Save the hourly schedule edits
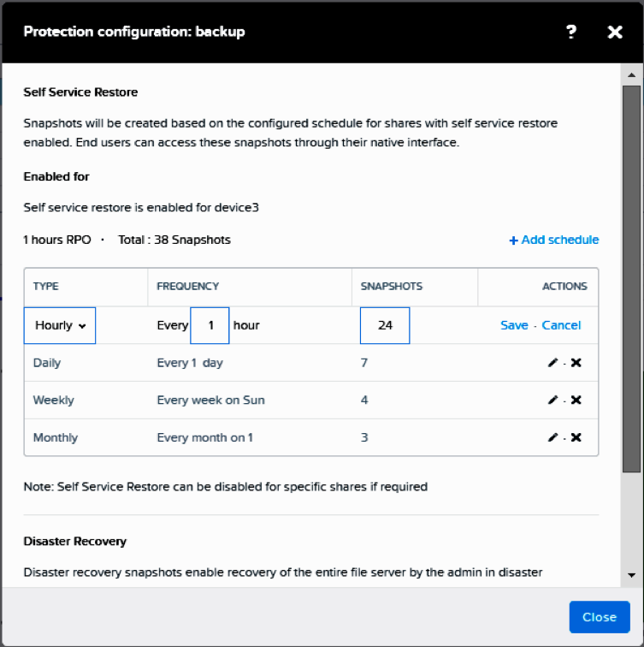Screen dimensions: 644x647 (x=514, y=325)
